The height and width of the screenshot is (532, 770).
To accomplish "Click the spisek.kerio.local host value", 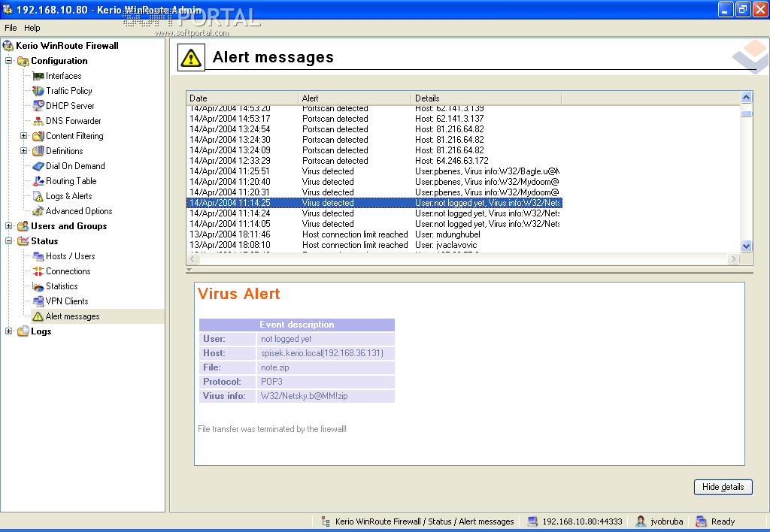I will [322, 353].
